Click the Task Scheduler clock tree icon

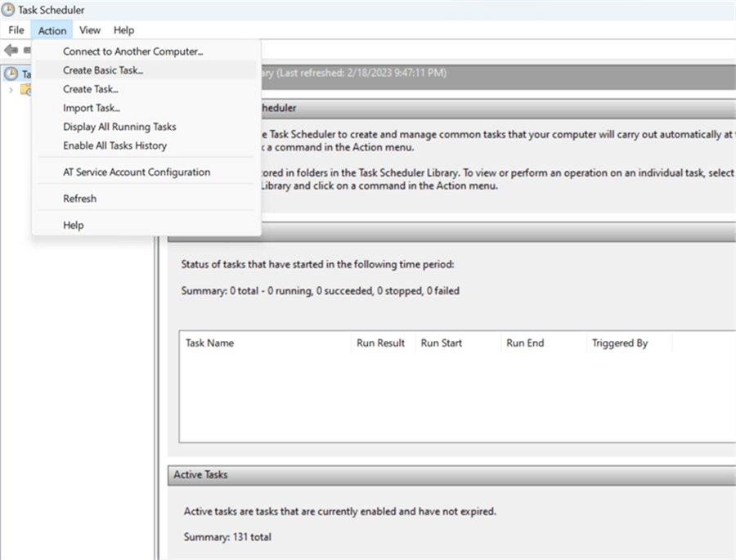click(x=11, y=74)
